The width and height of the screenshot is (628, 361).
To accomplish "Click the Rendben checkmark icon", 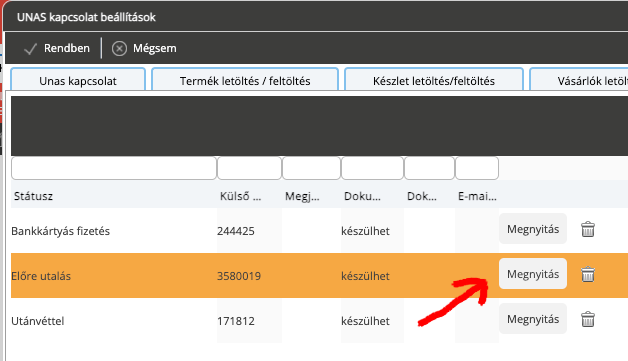I will coord(30,48).
